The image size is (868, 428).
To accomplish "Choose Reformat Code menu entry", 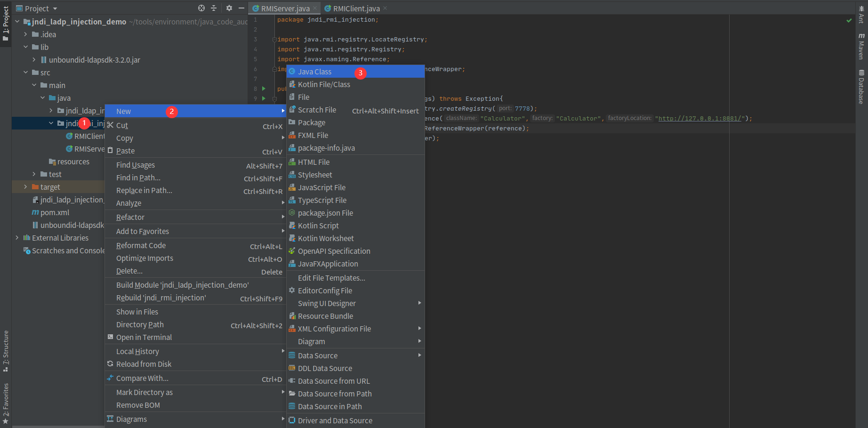I will [x=195, y=245].
